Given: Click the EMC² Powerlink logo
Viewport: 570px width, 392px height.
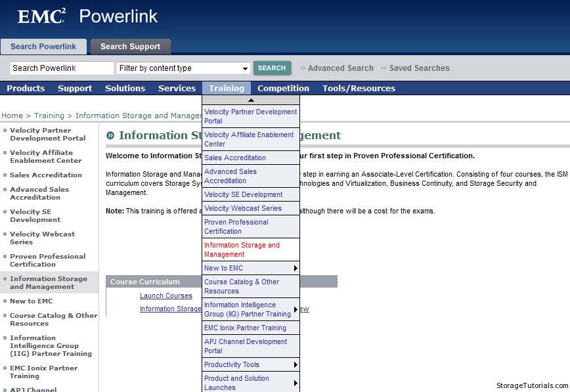Looking at the screenshot, I should click(87, 16).
